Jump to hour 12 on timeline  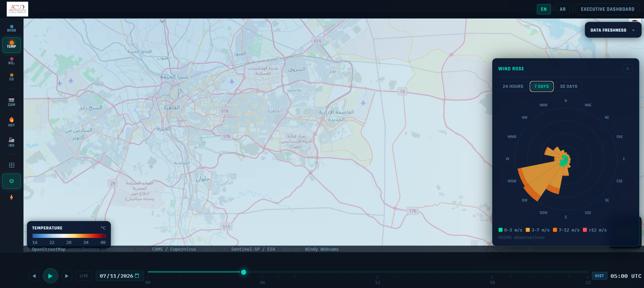(x=378, y=282)
